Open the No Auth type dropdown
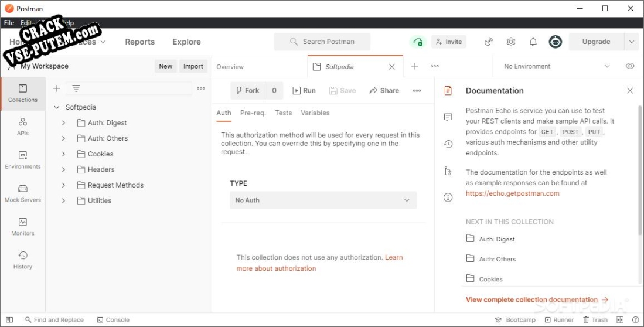The width and height of the screenshot is (644, 327). [x=323, y=200]
